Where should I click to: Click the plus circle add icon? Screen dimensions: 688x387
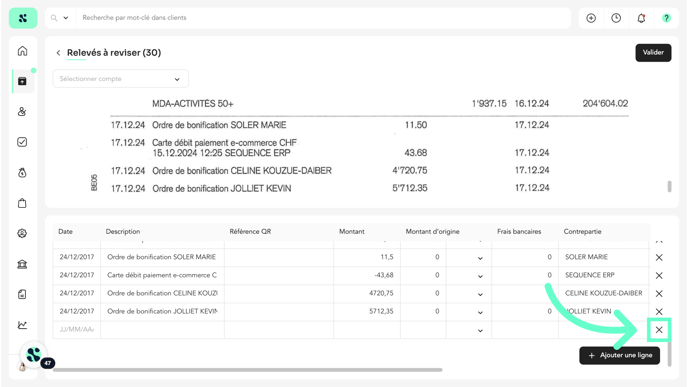tap(591, 18)
